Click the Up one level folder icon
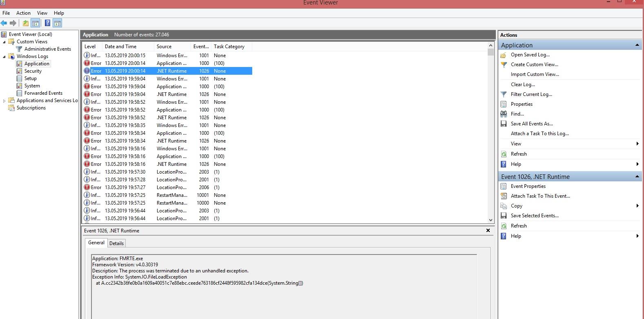 click(x=26, y=23)
